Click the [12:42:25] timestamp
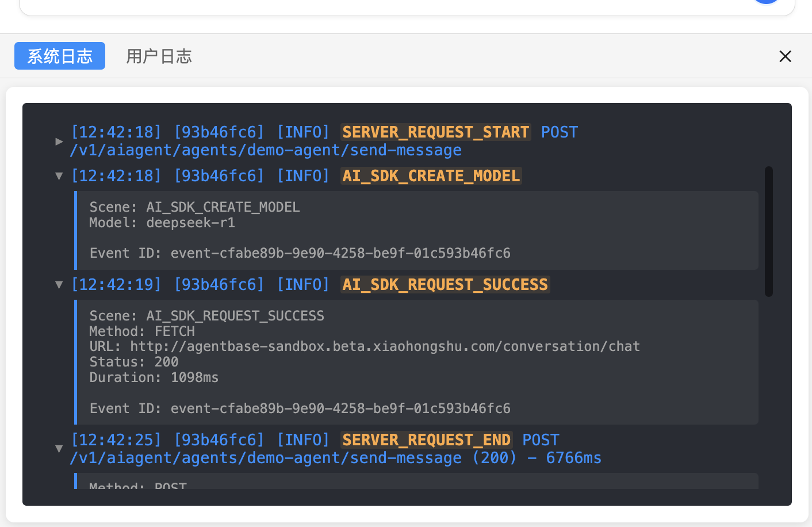This screenshot has height=527, width=812. pyautogui.click(x=116, y=440)
